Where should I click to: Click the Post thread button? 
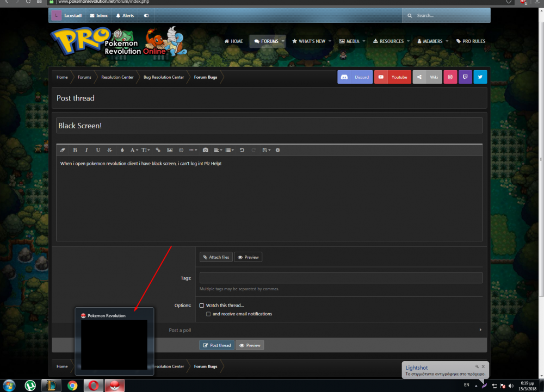click(217, 345)
